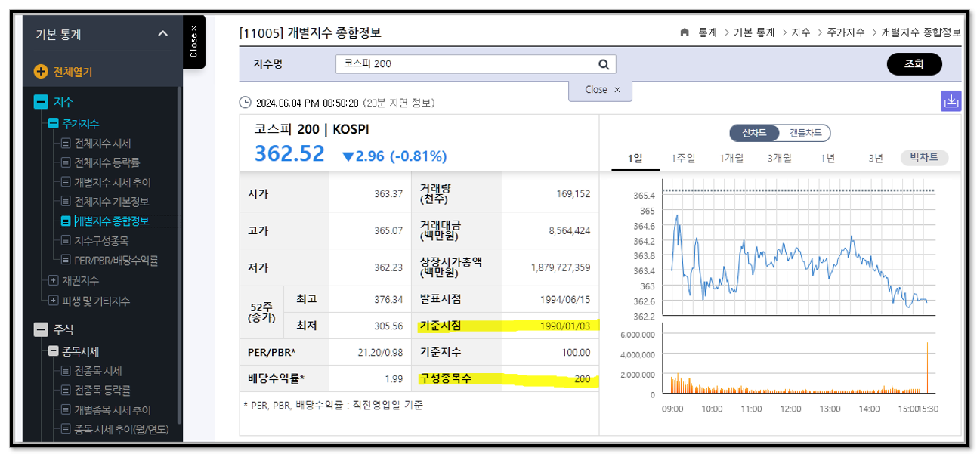The height and width of the screenshot is (457, 980).
Task: Expand the 파생 및 기타지수 tree node
Action: click(x=53, y=301)
